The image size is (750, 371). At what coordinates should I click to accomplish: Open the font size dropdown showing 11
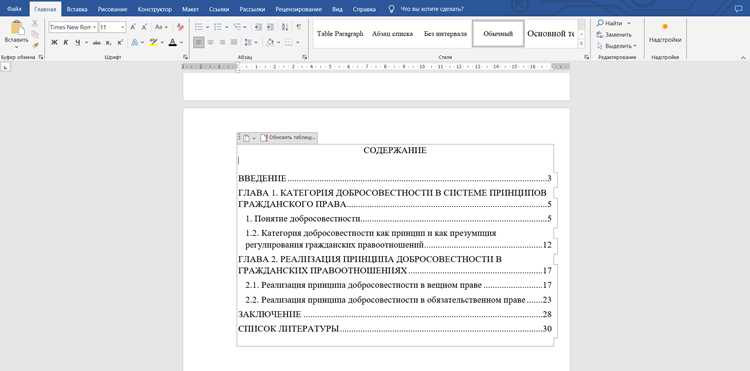[123, 27]
